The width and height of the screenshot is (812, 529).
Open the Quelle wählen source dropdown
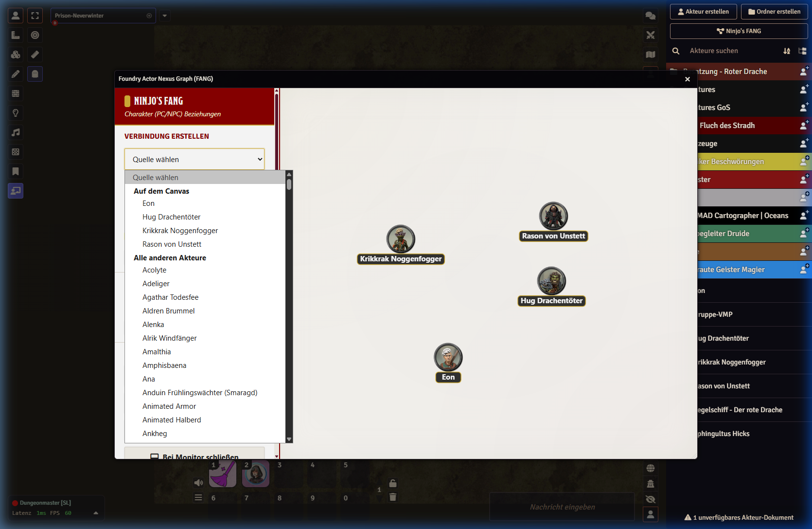194,159
